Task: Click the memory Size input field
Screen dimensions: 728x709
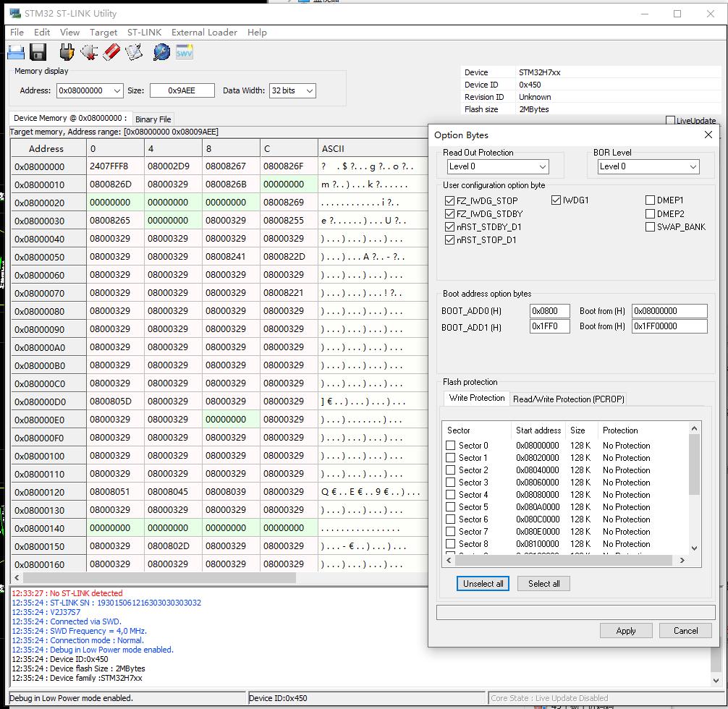Action: point(182,90)
